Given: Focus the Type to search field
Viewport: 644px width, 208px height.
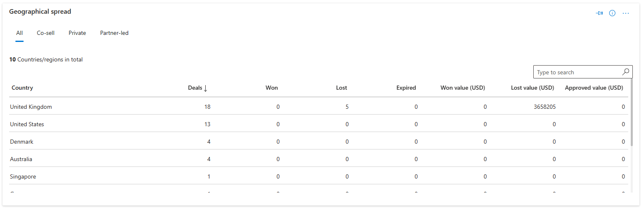Looking at the screenshot, I should tap(577, 72).
